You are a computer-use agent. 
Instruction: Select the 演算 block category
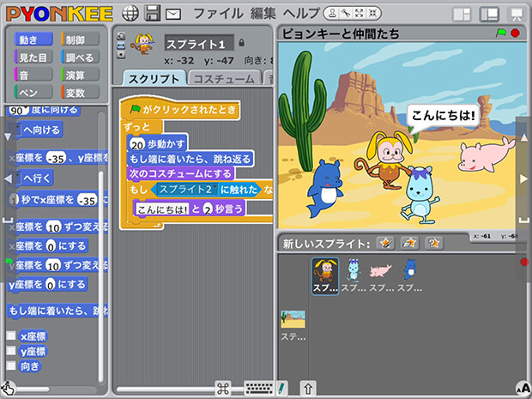pos(81,75)
